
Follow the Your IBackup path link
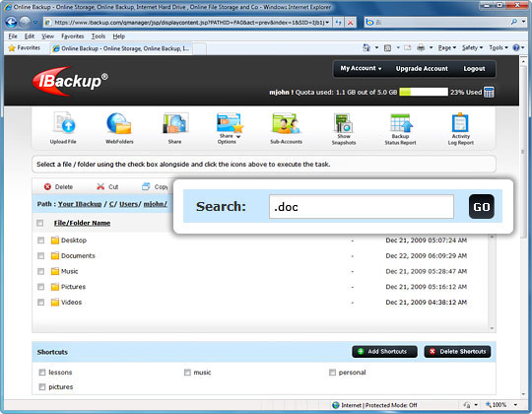click(80, 204)
